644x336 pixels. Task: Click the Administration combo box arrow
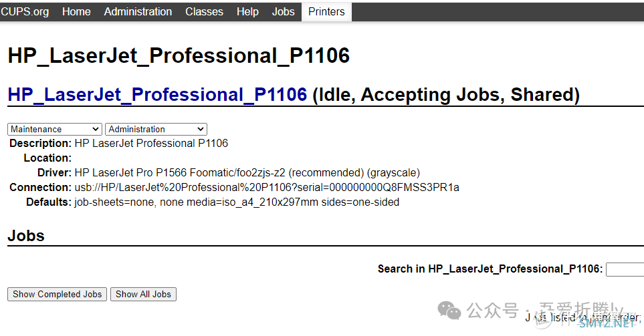(201, 129)
